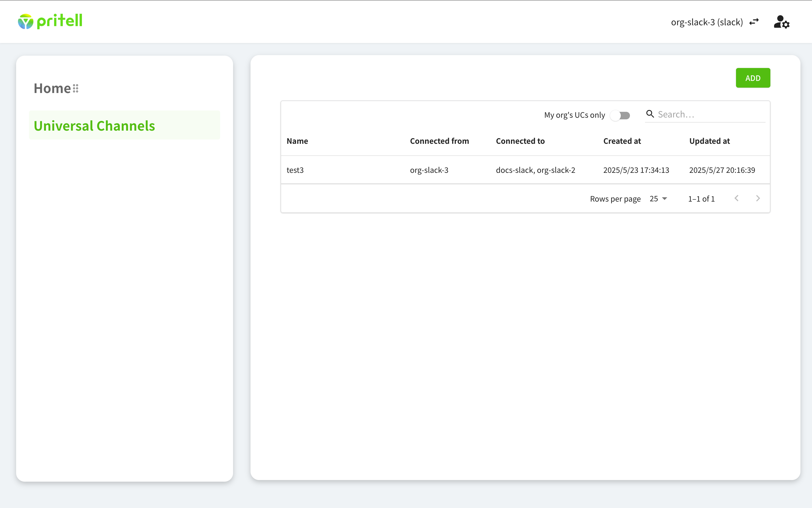Open Rows per page dropdown

(658, 199)
